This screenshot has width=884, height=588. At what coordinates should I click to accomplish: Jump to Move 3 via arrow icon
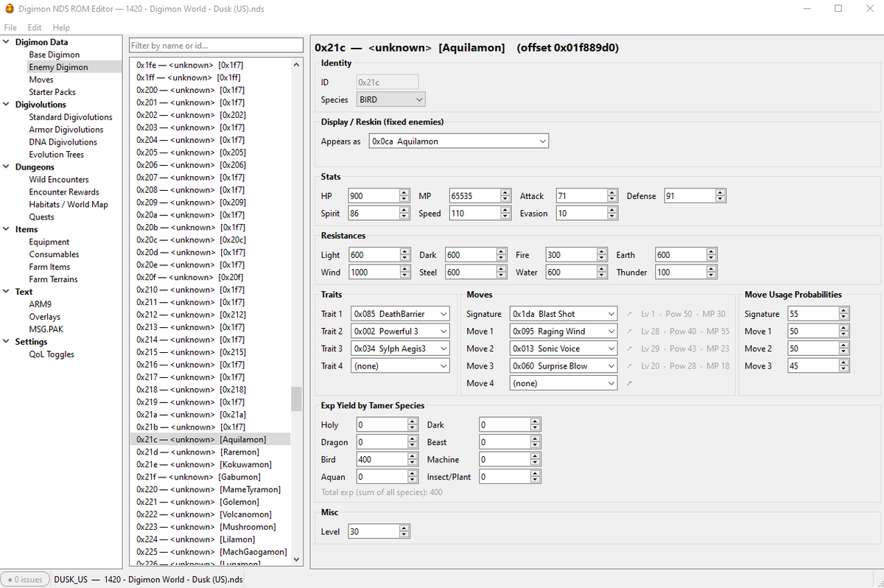coord(629,366)
